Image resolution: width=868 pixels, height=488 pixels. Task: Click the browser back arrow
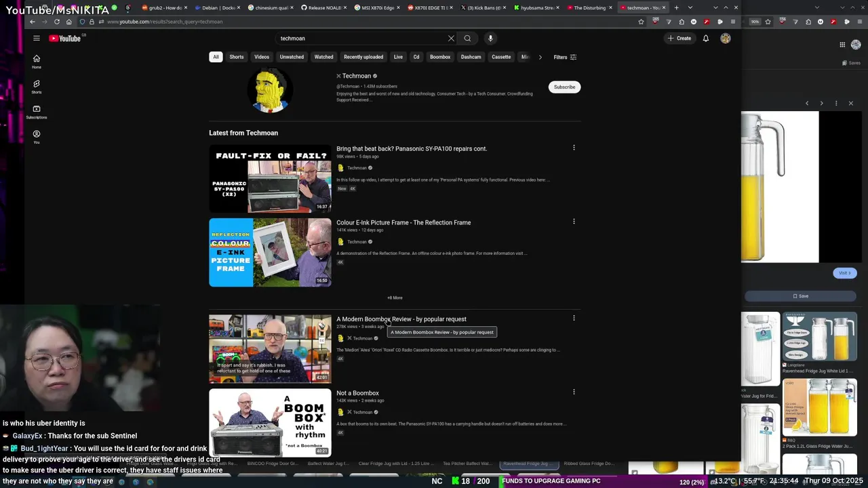32,22
